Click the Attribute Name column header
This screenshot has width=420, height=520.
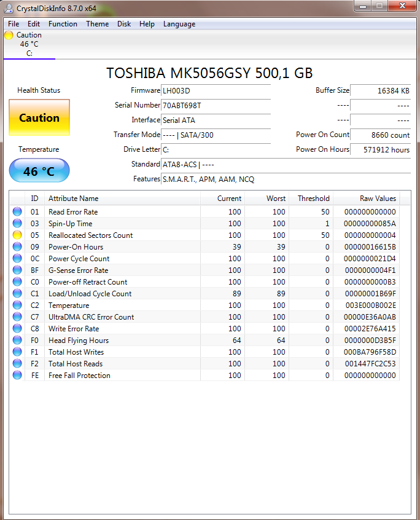tap(122, 199)
